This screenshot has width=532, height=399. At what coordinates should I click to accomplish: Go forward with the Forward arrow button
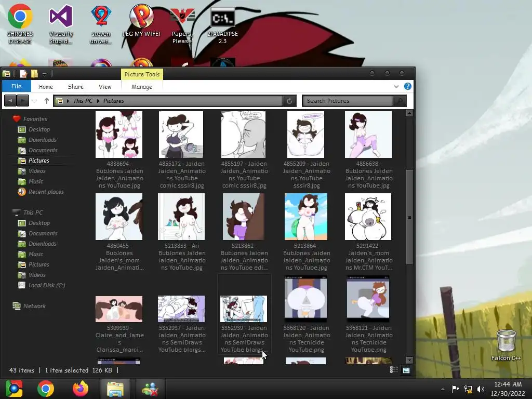point(23,101)
